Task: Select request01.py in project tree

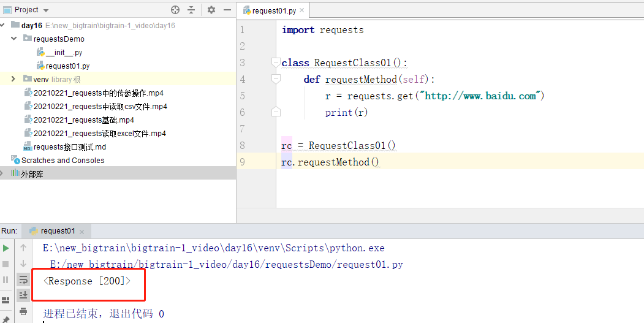Action: coord(63,66)
